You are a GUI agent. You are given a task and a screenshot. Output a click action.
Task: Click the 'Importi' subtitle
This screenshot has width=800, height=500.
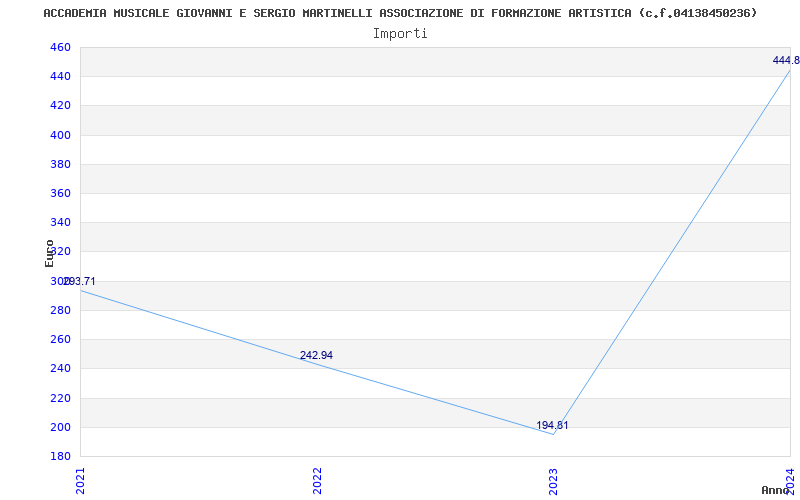pos(400,34)
